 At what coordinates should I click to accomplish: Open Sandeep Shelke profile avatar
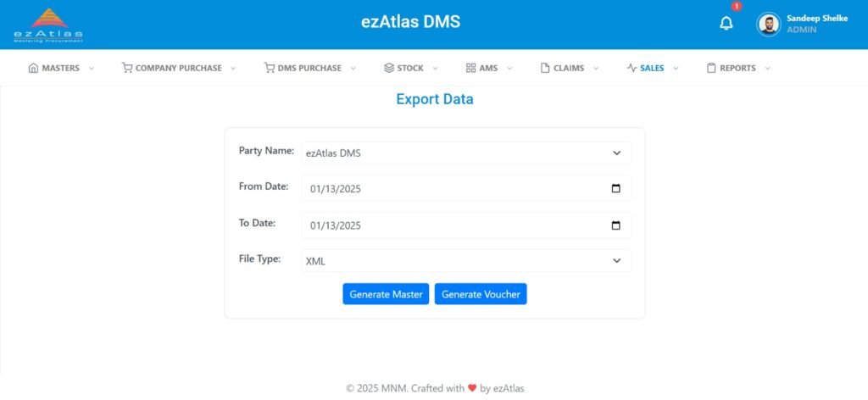click(768, 25)
